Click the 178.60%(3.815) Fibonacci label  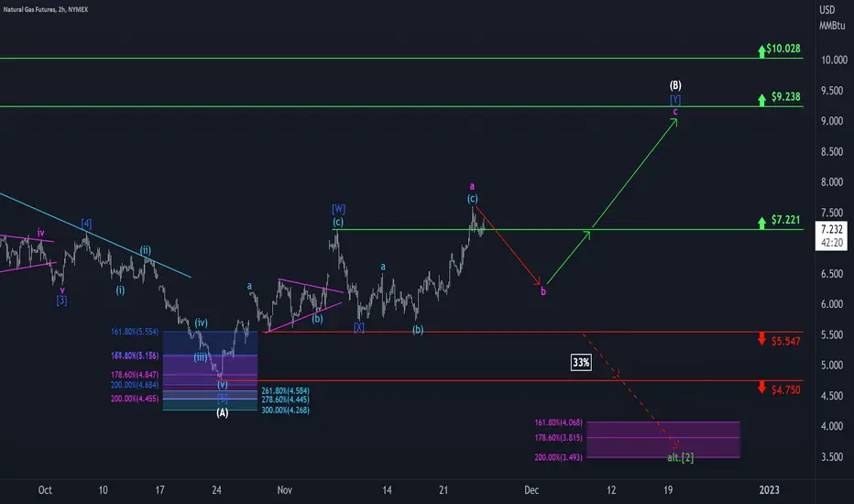click(558, 438)
